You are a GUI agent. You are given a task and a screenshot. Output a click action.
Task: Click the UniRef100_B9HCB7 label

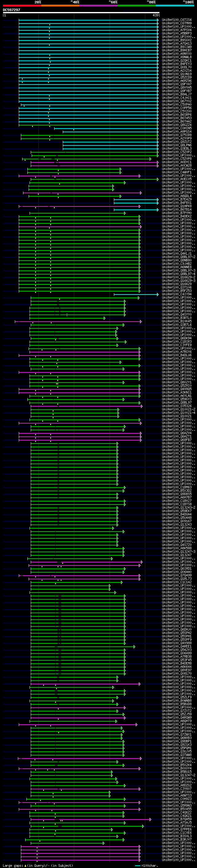[177, 50]
